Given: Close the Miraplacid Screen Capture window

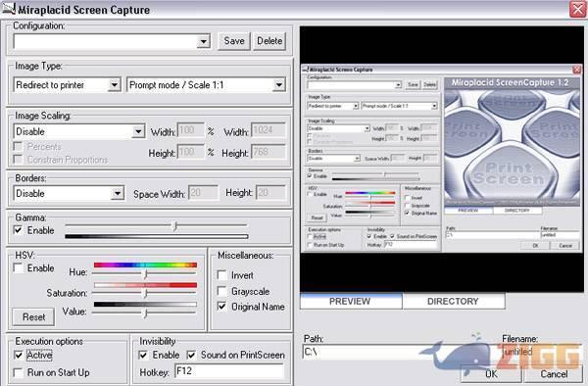Looking at the screenshot, I should (577, 9).
